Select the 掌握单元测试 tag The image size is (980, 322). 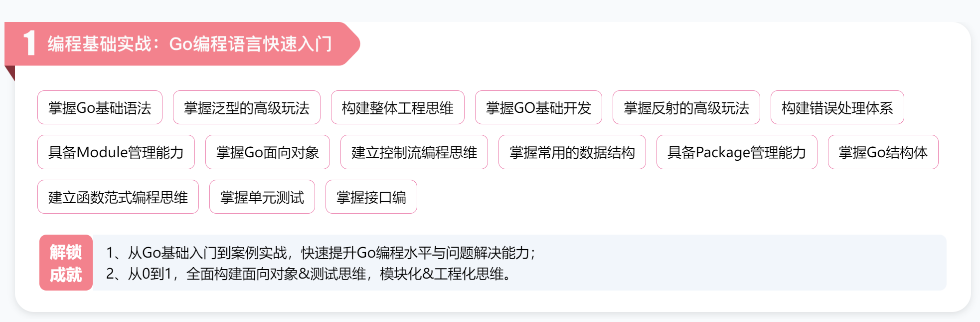point(262,197)
